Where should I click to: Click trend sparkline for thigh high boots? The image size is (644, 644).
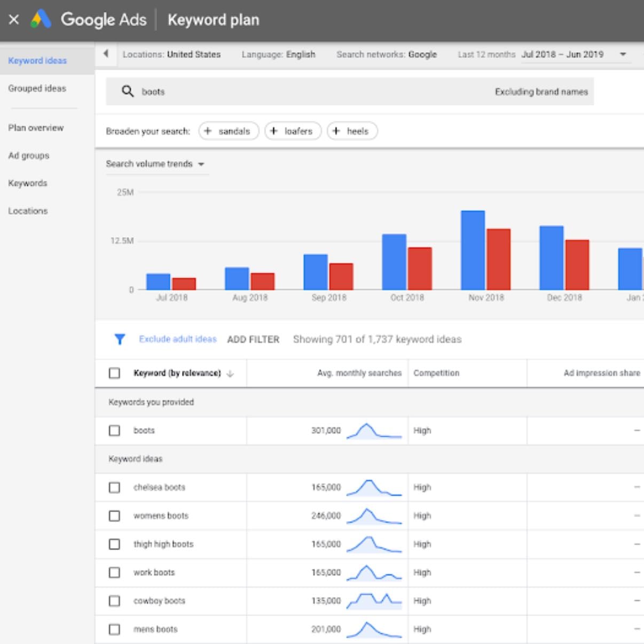click(x=374, y=544)
